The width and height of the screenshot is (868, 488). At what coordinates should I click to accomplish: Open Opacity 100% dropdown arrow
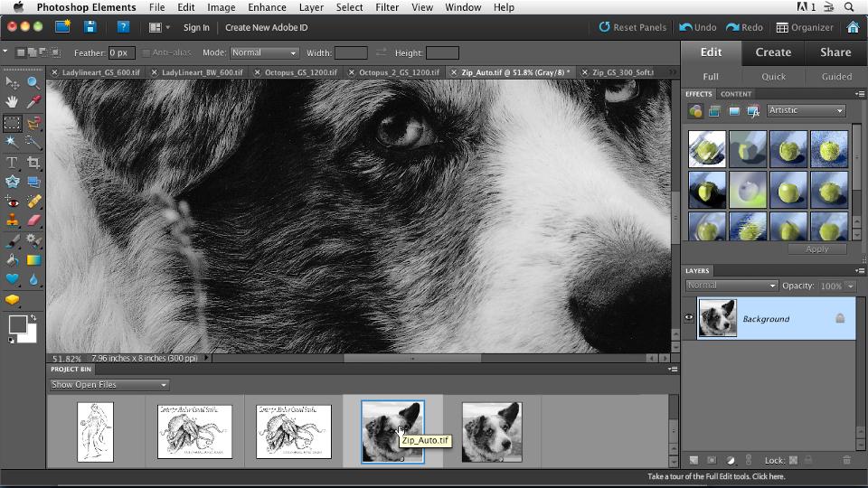pyautogui.click(x=851, y=286)
